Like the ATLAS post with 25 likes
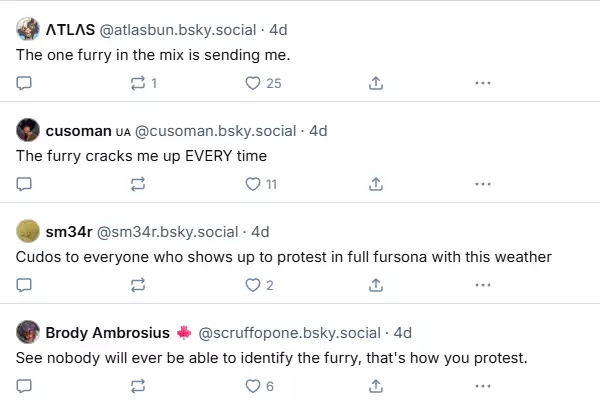The height and width of the screenshot is (408, 600). (263, 83)
